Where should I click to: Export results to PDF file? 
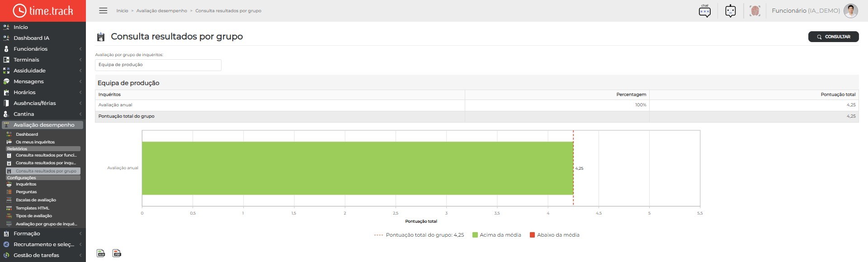tap(117, 253)
